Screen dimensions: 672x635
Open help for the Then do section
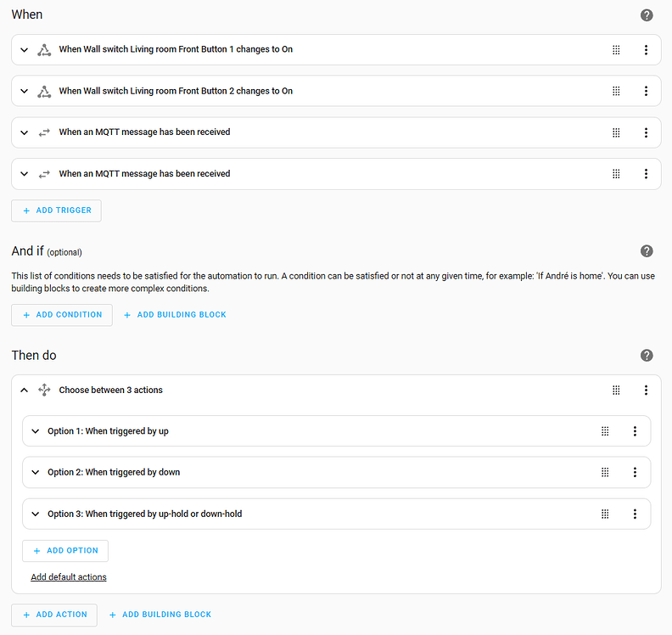pos(647,356)
